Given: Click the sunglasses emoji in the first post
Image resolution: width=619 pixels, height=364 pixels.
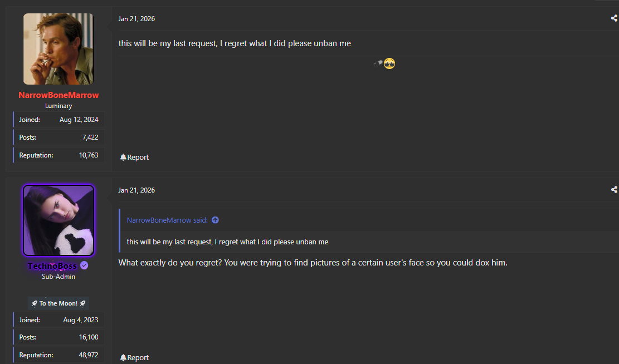Looking at the screenshot, I should click(389, 64).
